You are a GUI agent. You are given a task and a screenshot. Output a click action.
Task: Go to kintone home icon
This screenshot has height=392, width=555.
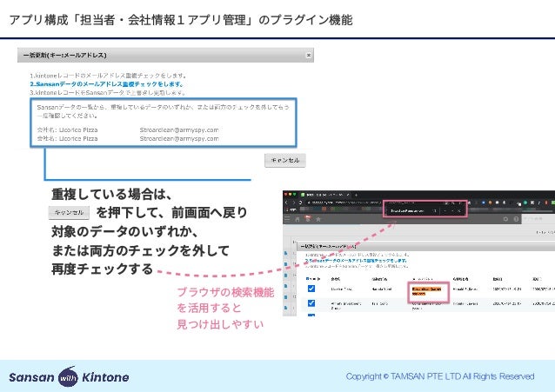pyautogui.click(x=298, y=219)
